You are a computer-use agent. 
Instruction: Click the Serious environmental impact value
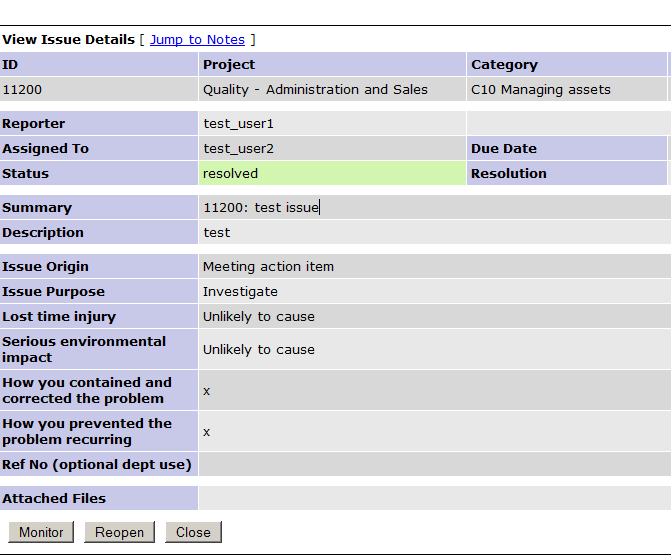click(x=258, y=349)
